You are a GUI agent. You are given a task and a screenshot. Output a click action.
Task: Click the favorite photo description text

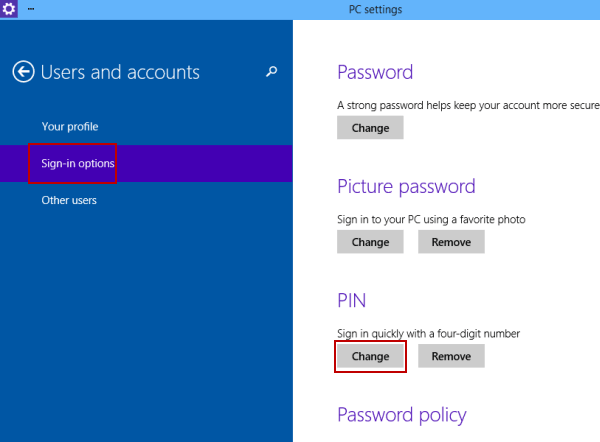pyautogui.click(x=431, y=220)
